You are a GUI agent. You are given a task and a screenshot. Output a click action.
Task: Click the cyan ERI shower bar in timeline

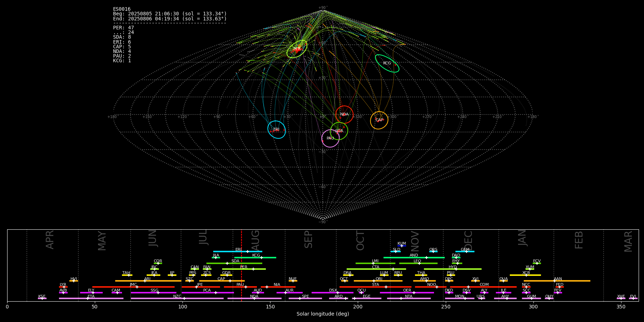click(x=238, y=252)
